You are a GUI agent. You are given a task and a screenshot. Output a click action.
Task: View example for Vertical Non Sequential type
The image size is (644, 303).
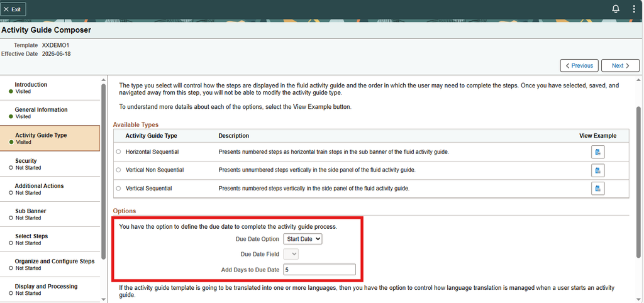(x=597, y=170)
